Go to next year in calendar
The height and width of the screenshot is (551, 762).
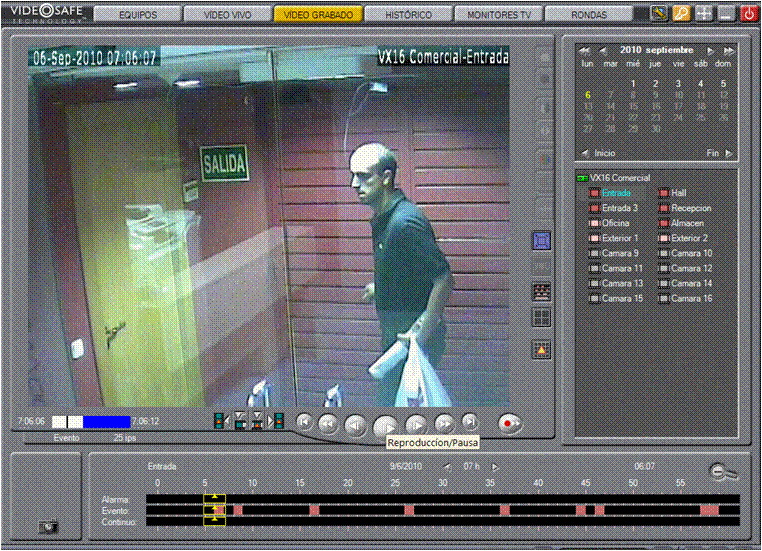[728, 51]
